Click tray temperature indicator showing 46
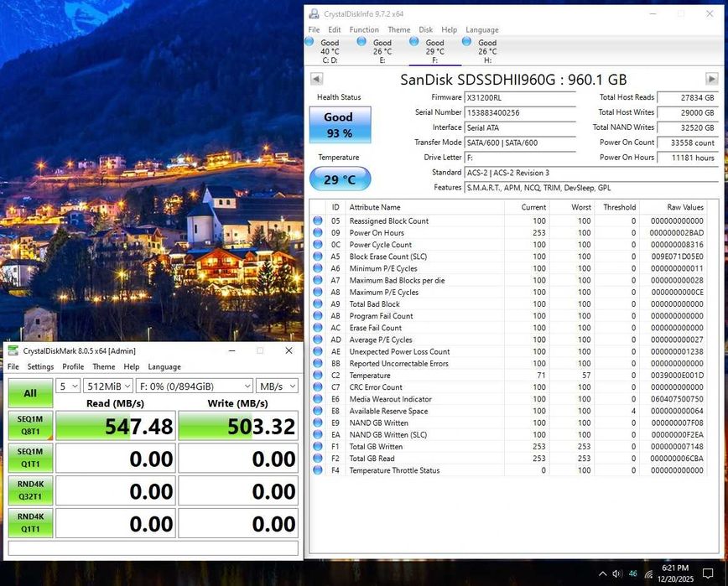This screenshot has width=728, height=586. tap(633, 574)
